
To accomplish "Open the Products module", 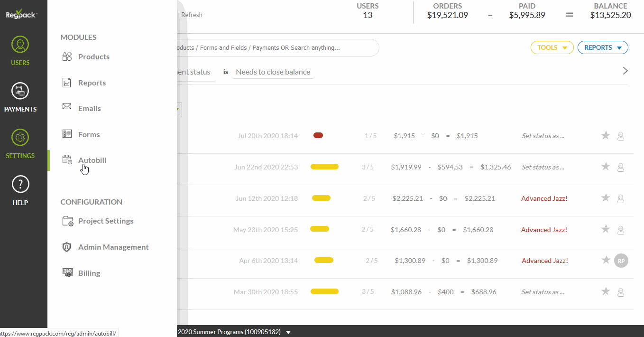I will (x=93, y=56).
